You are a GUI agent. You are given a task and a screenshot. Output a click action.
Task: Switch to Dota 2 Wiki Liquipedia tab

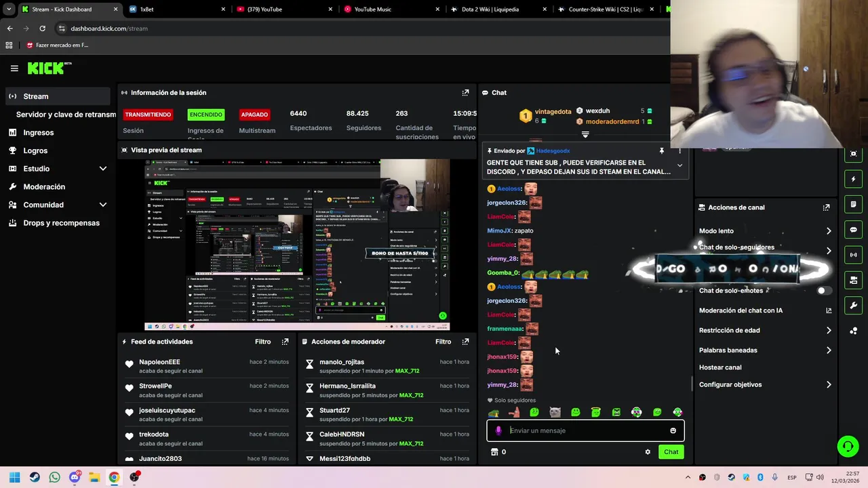click(x=498, y=9)
